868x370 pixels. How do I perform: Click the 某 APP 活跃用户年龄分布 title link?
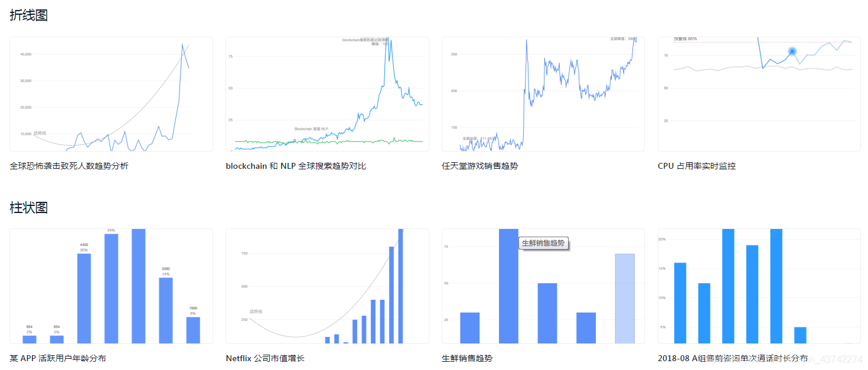[x=58, y=358]
